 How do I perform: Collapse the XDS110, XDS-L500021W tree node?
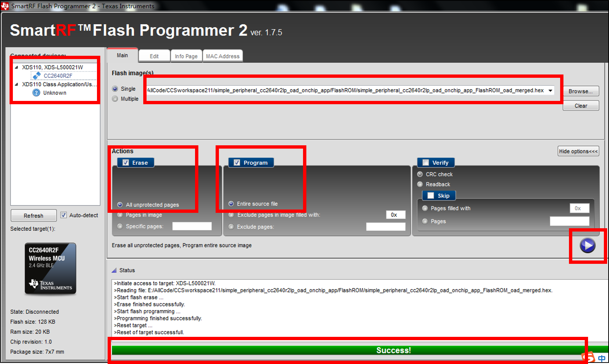(17, 67)
